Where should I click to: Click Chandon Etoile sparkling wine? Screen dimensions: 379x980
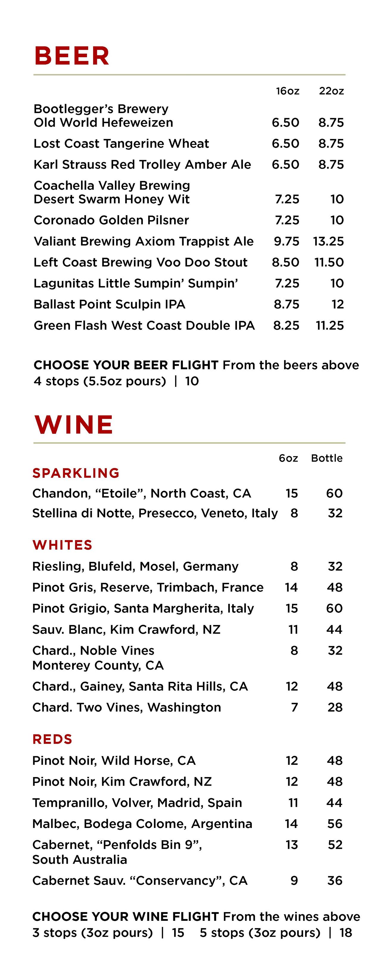[x=141, y=493]
